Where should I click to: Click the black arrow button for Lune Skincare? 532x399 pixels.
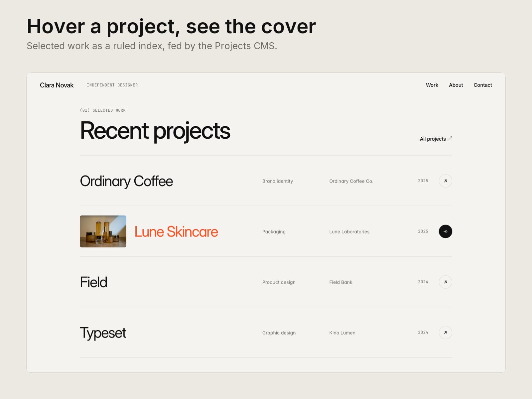click(x=445, y=231)
